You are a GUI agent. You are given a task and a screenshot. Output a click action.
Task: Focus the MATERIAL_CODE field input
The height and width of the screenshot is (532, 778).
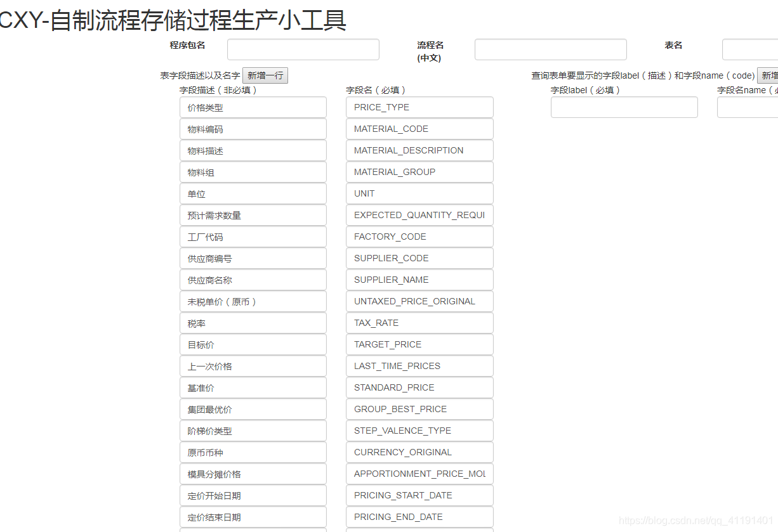point(419,129)
